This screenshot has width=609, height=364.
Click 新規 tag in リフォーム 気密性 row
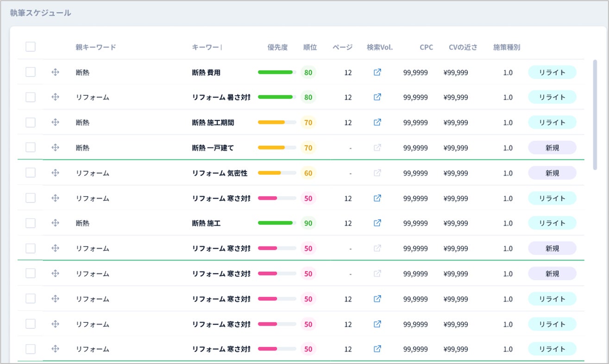pos(552,173)
